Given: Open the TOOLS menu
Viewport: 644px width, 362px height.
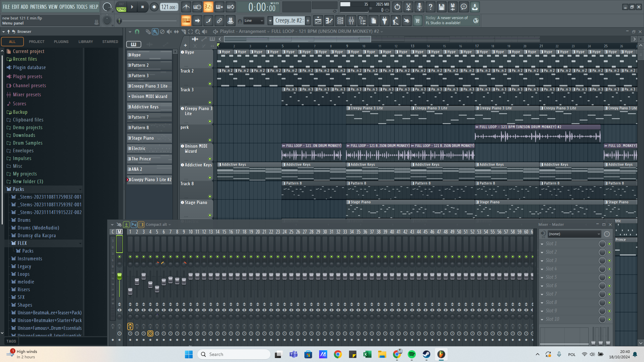Looking at the screenshot, I should coord(82,7).
